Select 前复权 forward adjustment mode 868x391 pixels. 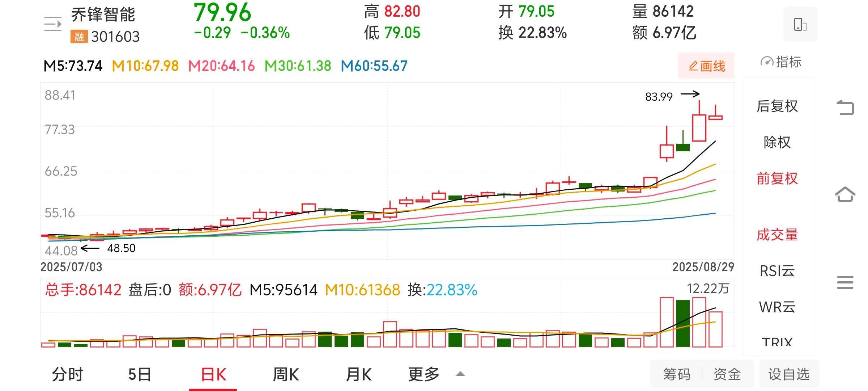coord(777,178)
